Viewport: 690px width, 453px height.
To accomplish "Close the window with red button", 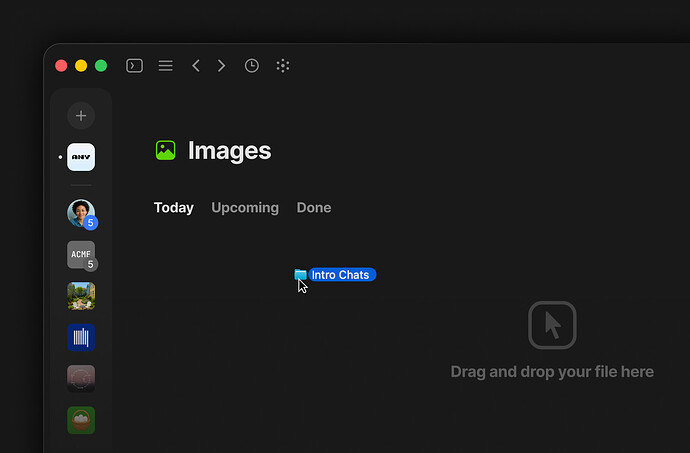I will pos(61,66).
